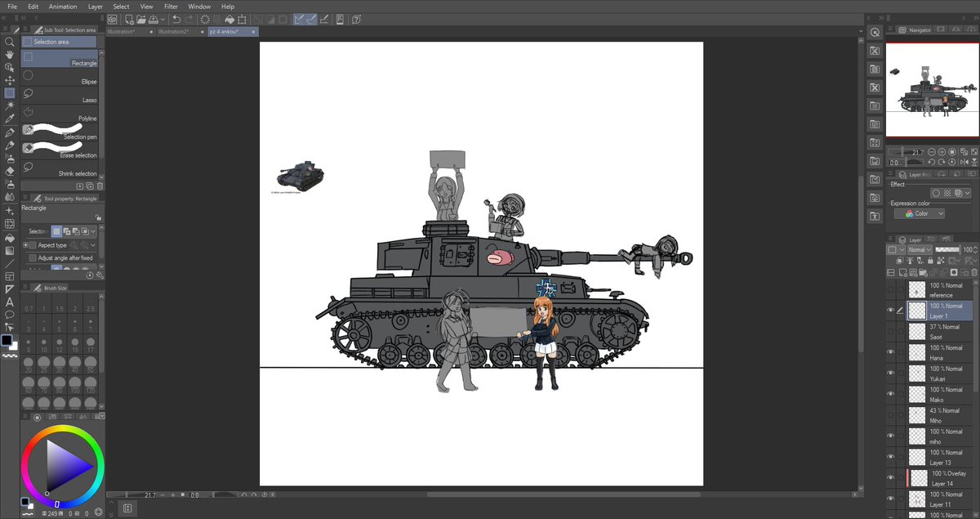
Task: Hide the Layer 13 layer
Action: [890, 458]
